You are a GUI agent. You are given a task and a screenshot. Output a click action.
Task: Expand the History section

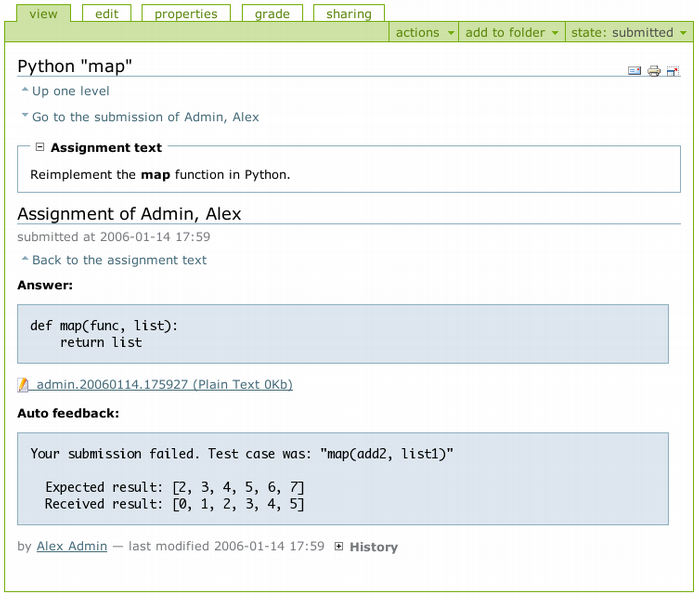click(x=339, y=547)
